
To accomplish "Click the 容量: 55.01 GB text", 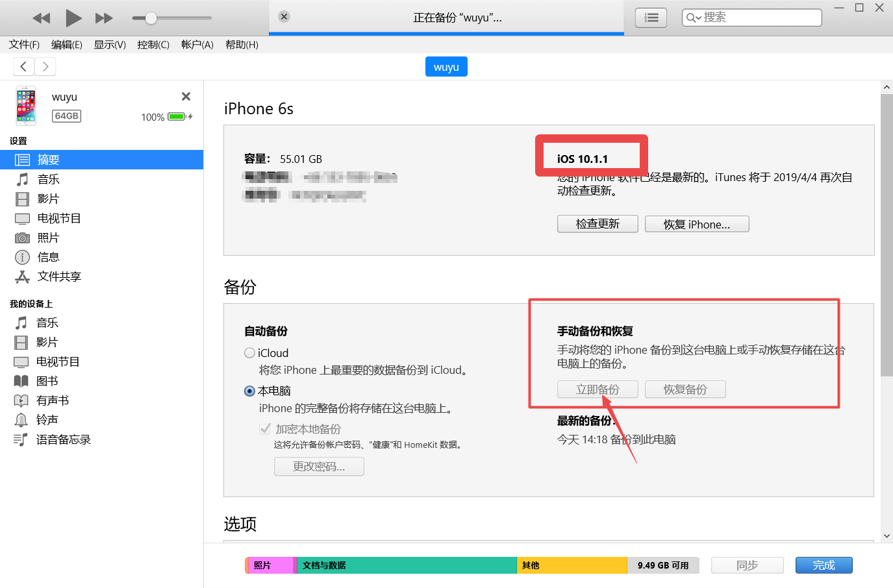I will (x=283, y=159).
